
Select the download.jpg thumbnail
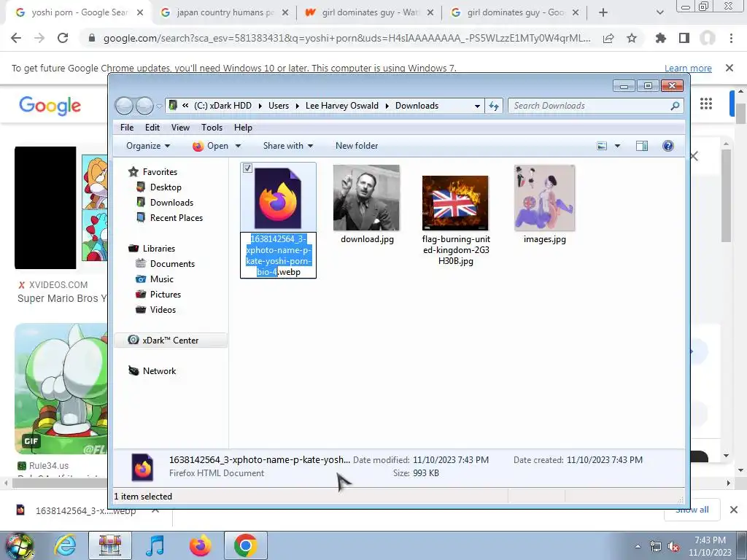pos(366,198)
